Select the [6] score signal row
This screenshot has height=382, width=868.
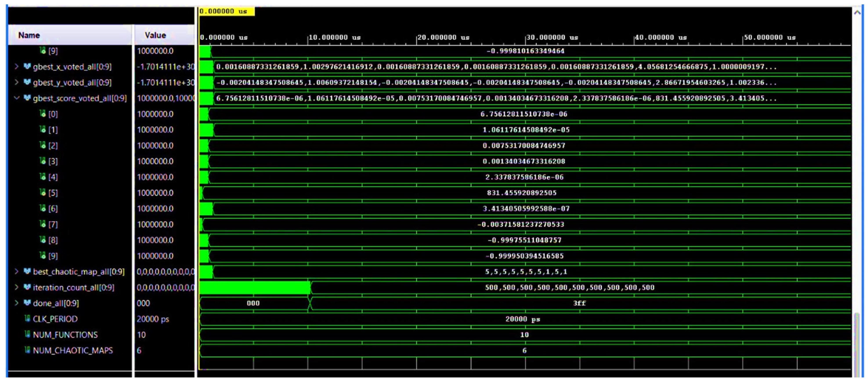click(53, 209)
